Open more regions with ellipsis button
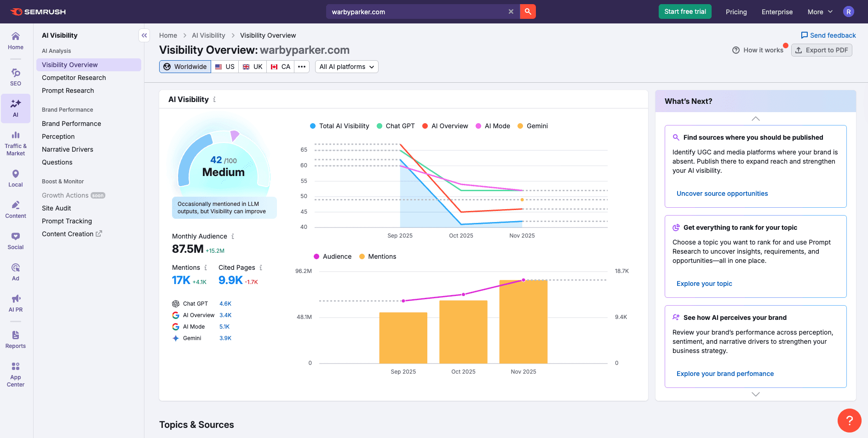Screen dimensions: 868x438 (302, 67)
